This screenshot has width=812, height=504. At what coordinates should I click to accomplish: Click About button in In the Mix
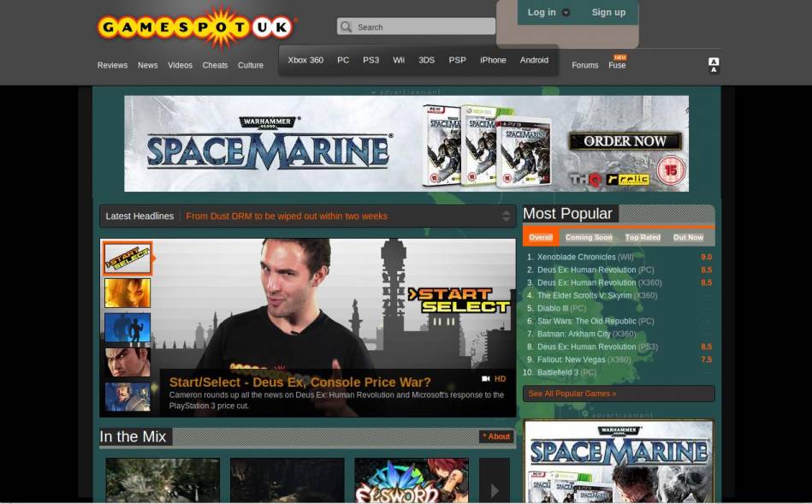coord(496,436)
